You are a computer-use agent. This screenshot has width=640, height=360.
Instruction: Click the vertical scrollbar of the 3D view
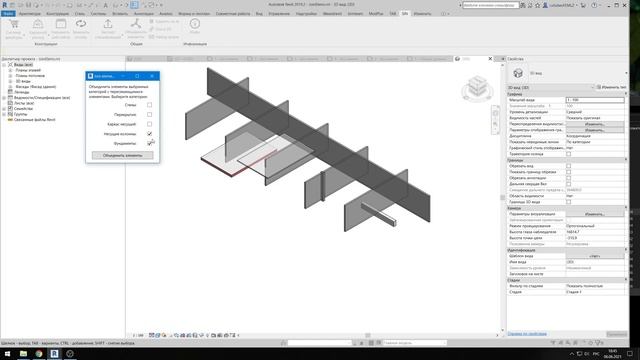tap(503, 198)
